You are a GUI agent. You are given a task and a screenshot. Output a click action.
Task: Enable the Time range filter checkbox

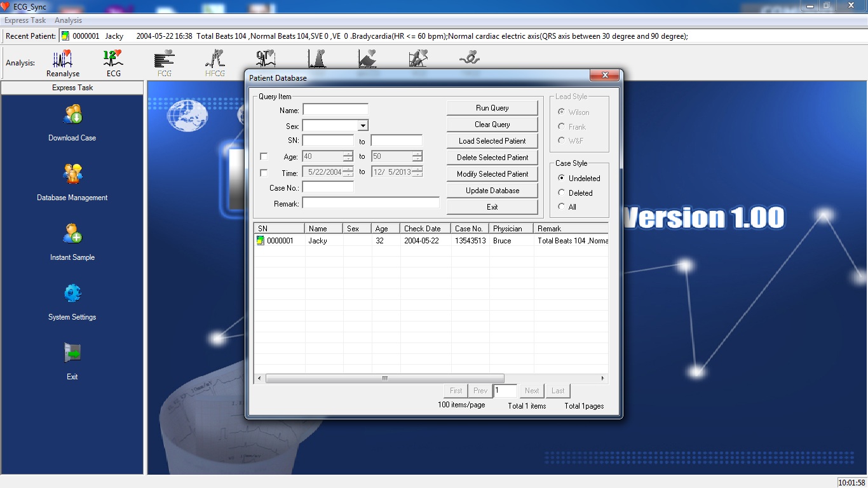pyautogui.click(x=264, y=173)
